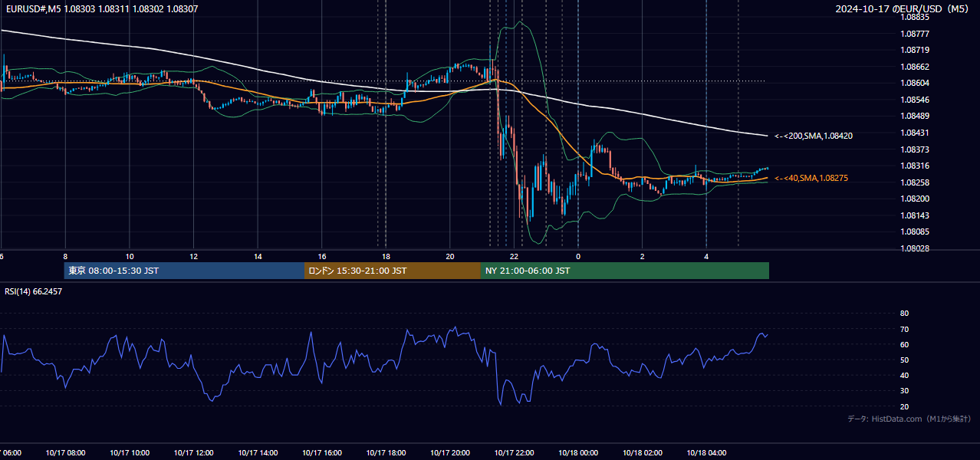Screen dimensions: 980x460
Task: Click hour tick 18 on price chart axis
Action: [386, 257]
